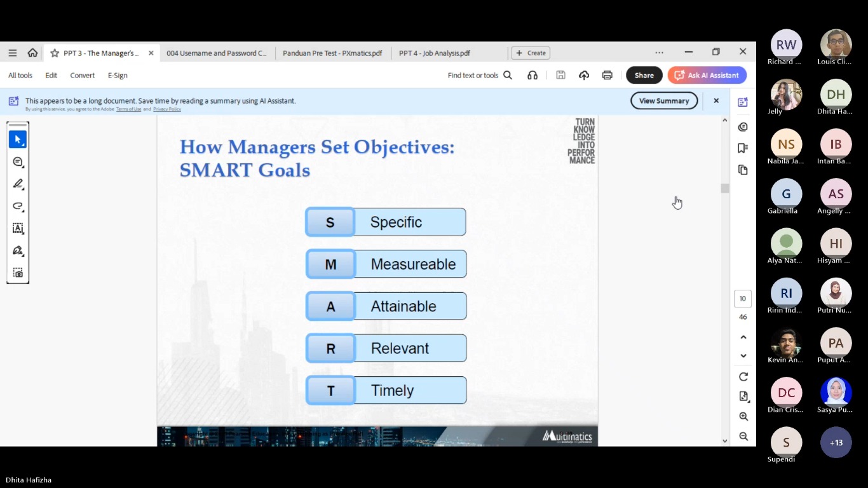Open the Convert menu
The height and width of the screenshot is (488, 868).
point(82,75)
